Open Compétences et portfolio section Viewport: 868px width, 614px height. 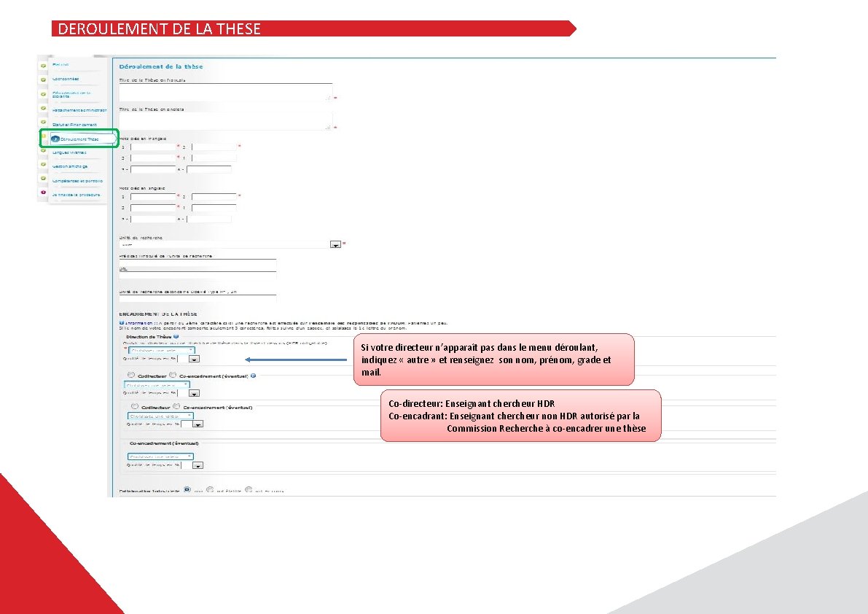(77, 181)
